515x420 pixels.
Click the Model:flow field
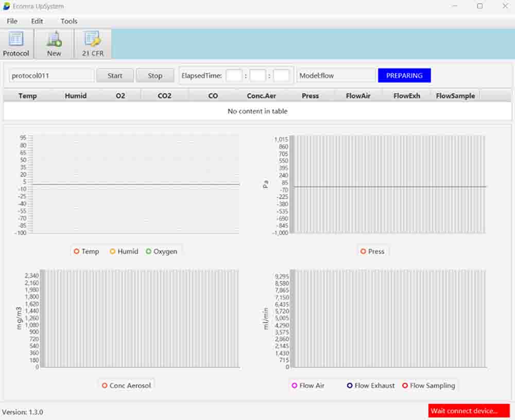click(336, 76)
